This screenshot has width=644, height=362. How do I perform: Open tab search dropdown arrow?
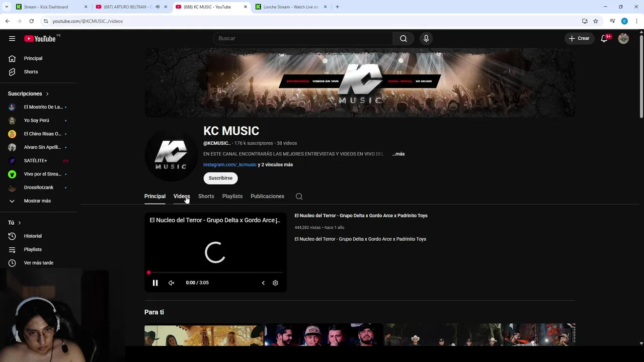[x=7, y=7]
